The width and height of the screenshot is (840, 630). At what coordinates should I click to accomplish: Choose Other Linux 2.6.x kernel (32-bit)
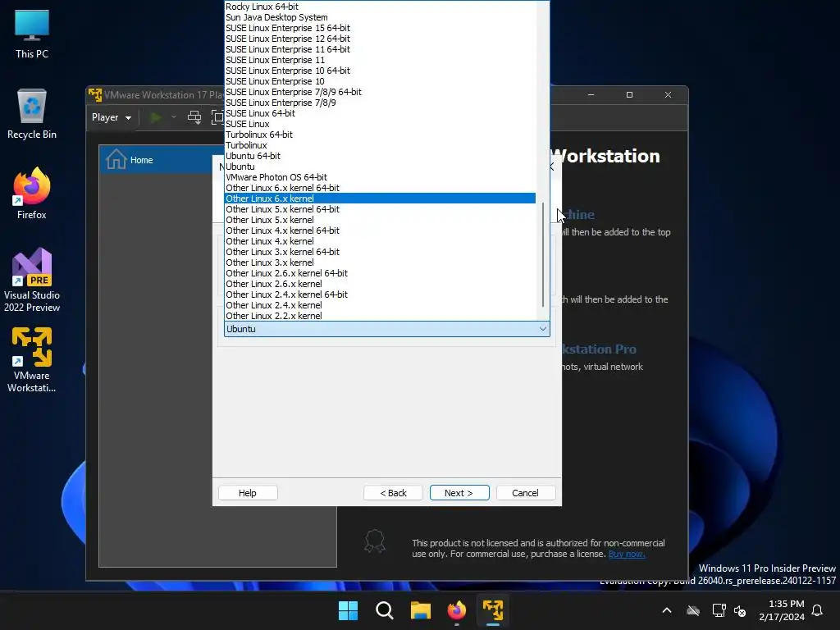pyautogui.click(x=380, y=284)
